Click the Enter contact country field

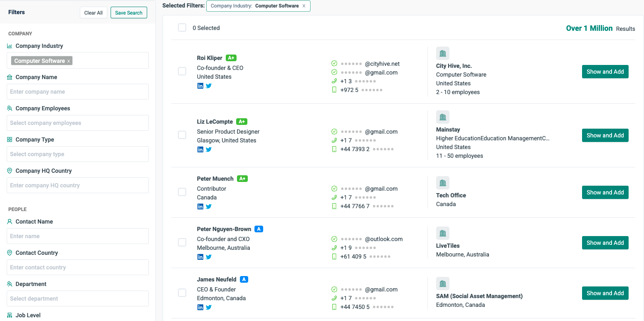78,267
